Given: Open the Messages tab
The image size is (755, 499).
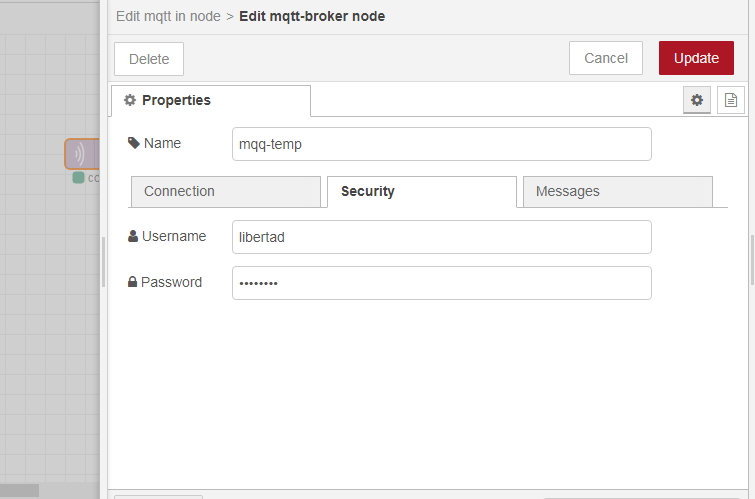Looking at the screenshot, I should click(x=617, y=191).
